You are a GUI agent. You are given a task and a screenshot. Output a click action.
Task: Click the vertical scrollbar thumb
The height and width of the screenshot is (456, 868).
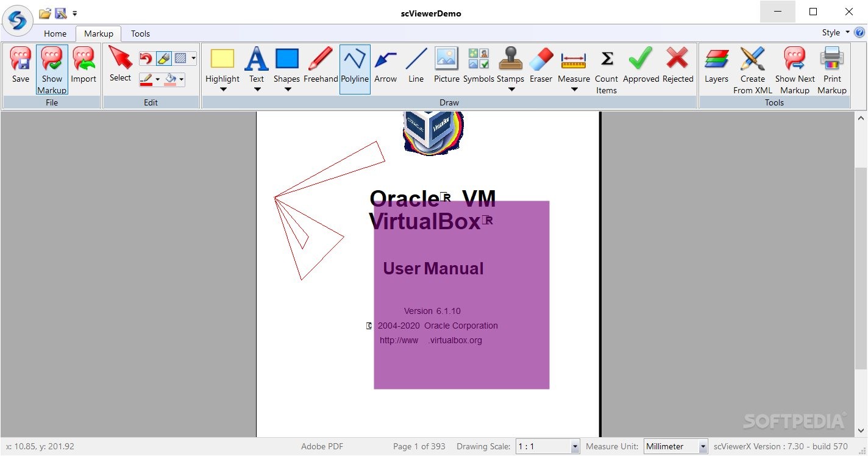861,267
